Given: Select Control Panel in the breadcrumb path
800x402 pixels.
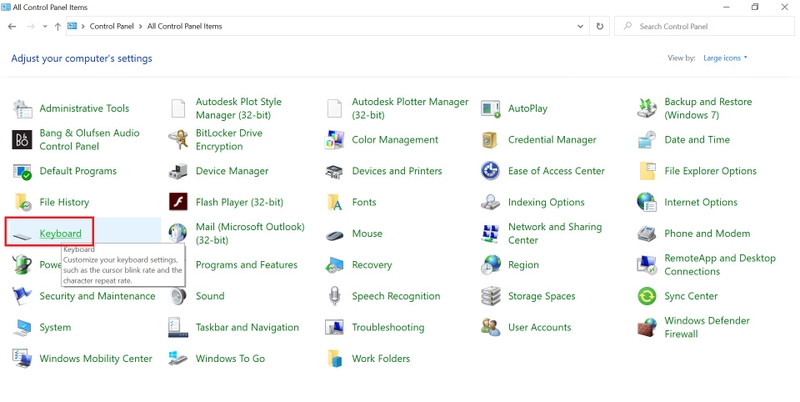Looking at the screenshot, I should click(112, 27).
